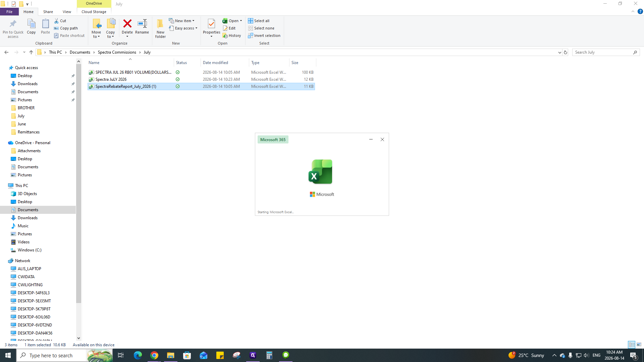Click Type here to search box
Image resolution: width=644 pixels, height=362 pixels.
pyautogui.click(x=51, y=355)
